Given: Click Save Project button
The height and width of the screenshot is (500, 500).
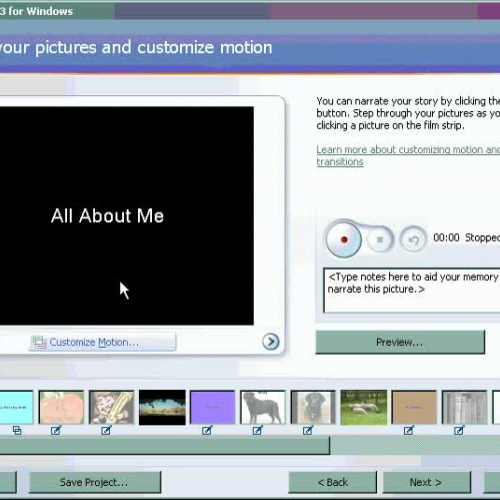Looking at the screenshot, I should [95, 482].
